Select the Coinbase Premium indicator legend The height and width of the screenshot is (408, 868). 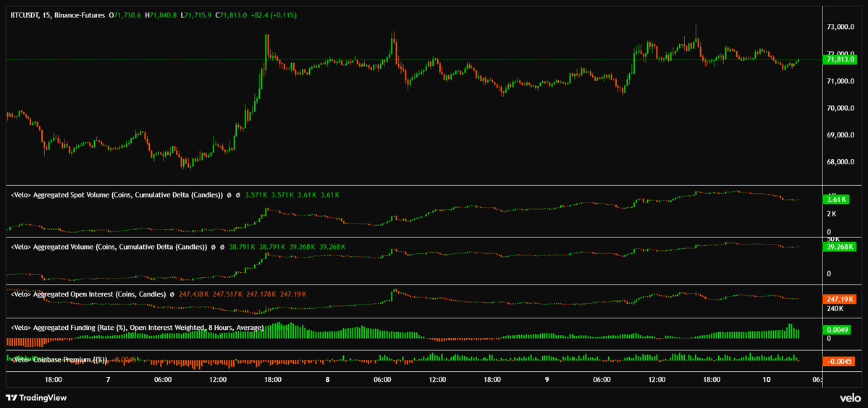(59, 360)
